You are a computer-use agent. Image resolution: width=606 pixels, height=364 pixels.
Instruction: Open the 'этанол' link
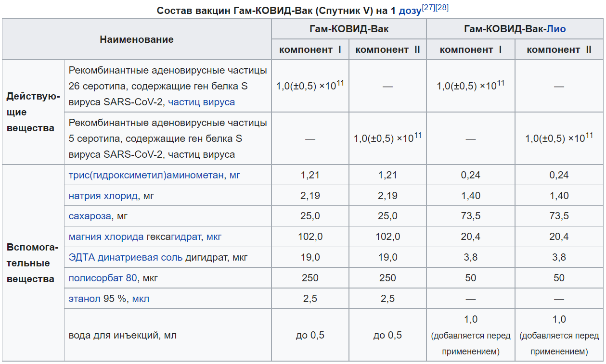pos(85,299)
